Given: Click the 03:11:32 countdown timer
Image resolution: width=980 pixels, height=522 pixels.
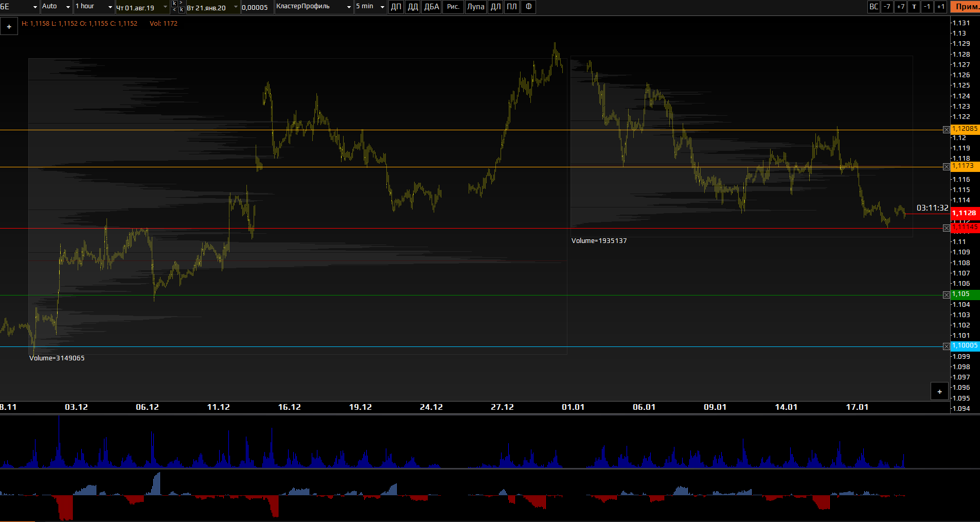Looking at the screenshot, I should 932,208.
